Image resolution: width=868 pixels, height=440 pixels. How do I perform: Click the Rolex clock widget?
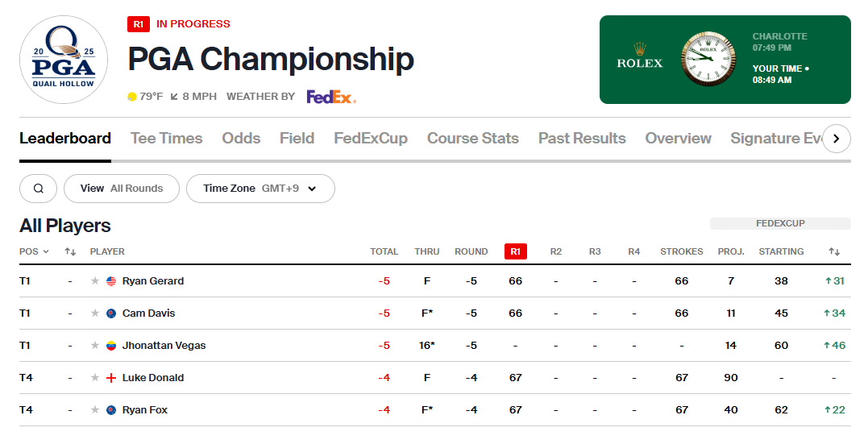pyautogui.click(x=725, y=60)
